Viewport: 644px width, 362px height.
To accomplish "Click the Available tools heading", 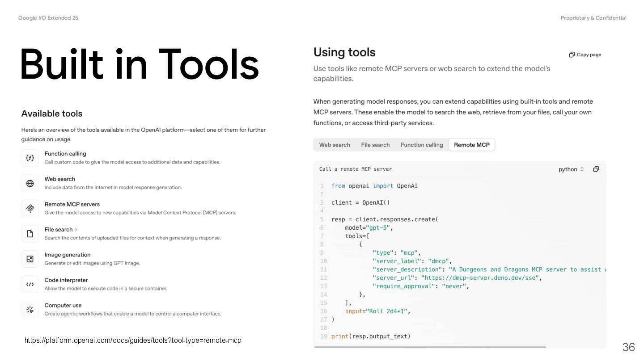I will [52, 114].
